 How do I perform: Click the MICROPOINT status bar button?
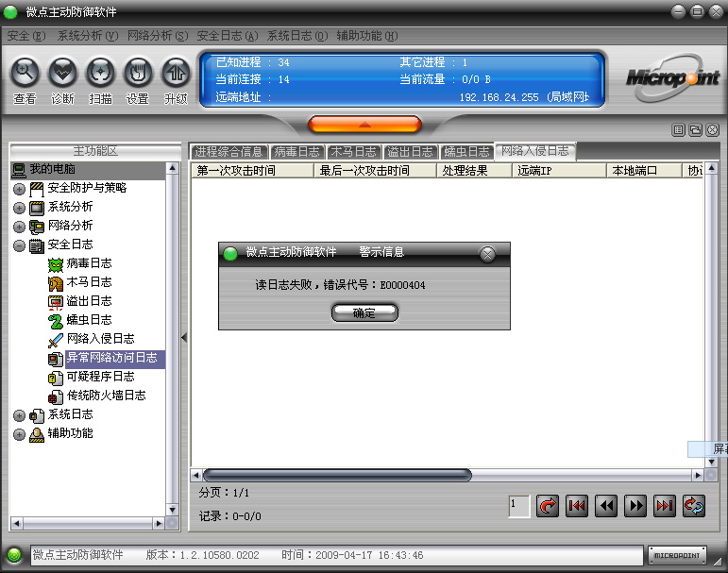click(677, 555)
